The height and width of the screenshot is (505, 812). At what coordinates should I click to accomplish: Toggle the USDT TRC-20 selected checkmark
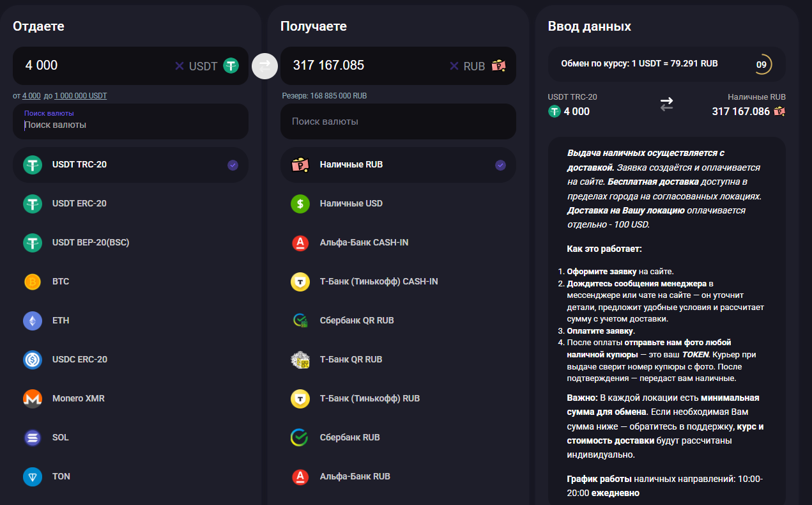tap(233, 165)
